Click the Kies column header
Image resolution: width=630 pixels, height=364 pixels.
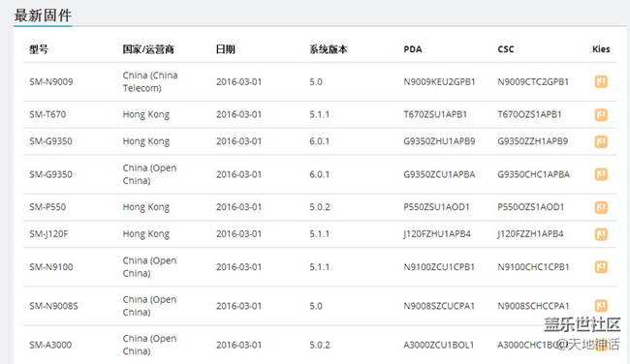click(x=601, y=49)
